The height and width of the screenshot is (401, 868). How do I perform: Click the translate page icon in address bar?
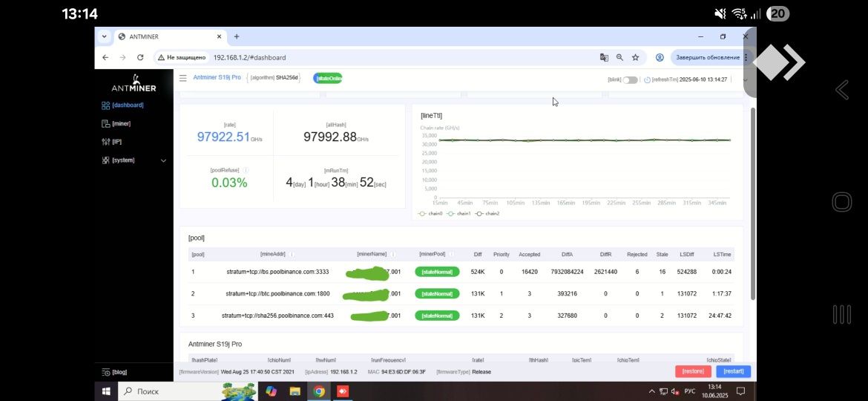tap(604, 58)
